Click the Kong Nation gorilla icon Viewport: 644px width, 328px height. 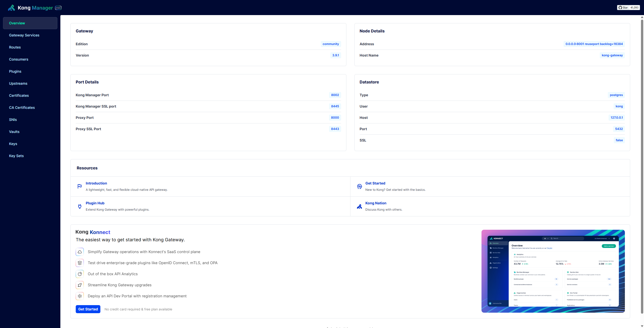point(359,206)
